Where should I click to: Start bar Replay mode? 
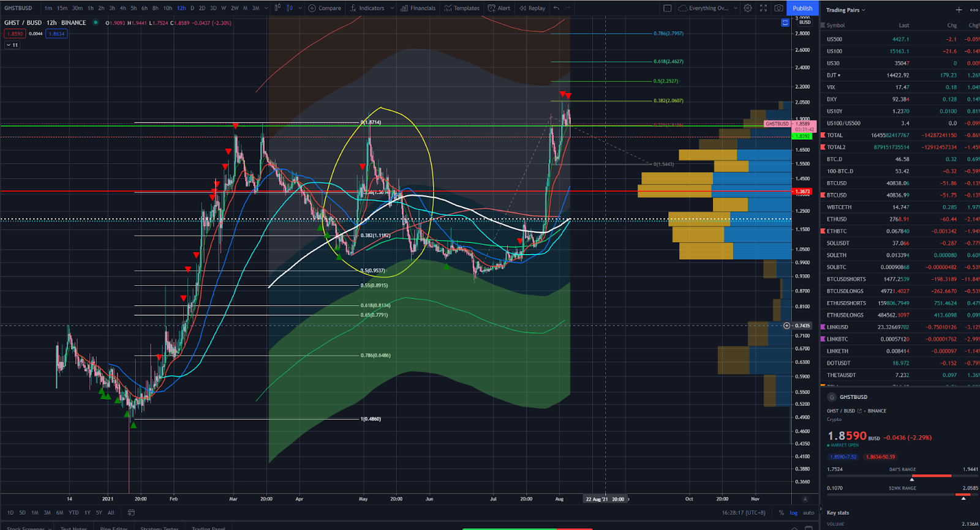532,8
